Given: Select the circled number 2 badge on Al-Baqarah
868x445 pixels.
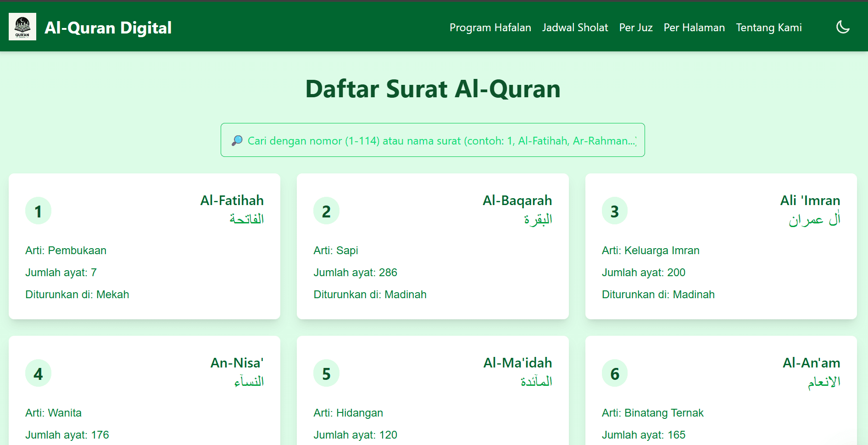Looking at the screenshot, I should tap(326, 211).
